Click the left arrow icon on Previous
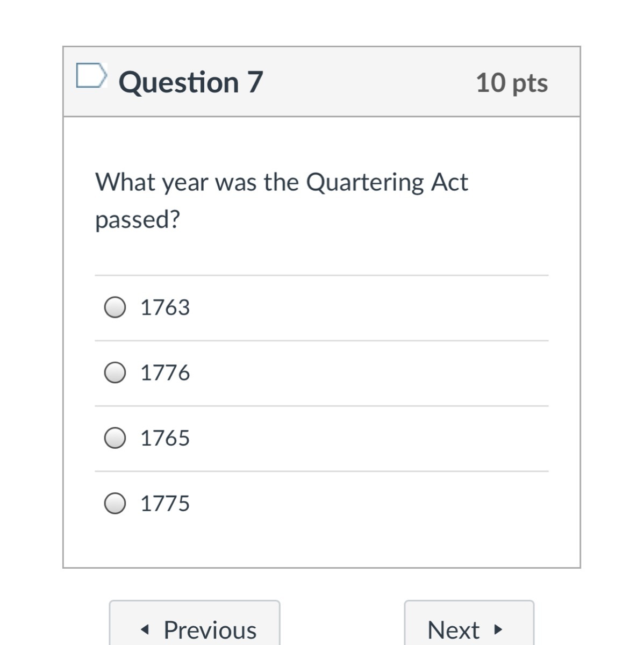The height and width of the screenshot is (645, 644). [144, 629]
